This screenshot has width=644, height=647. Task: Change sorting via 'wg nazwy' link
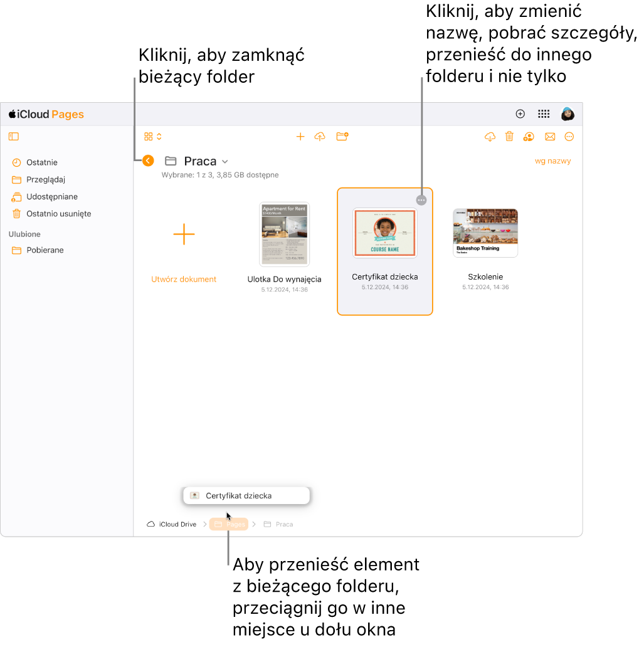click(x=553, y=161)
